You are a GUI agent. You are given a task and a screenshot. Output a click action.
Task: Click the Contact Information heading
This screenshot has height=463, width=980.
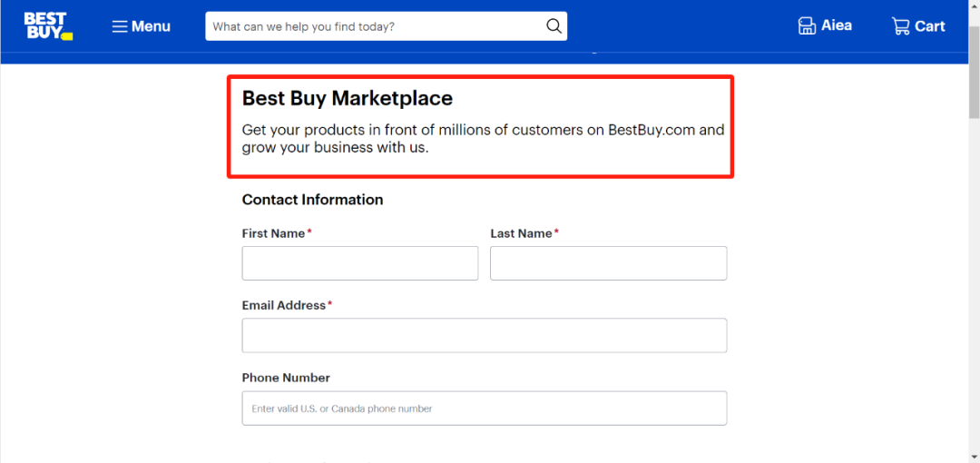[312, 200]
